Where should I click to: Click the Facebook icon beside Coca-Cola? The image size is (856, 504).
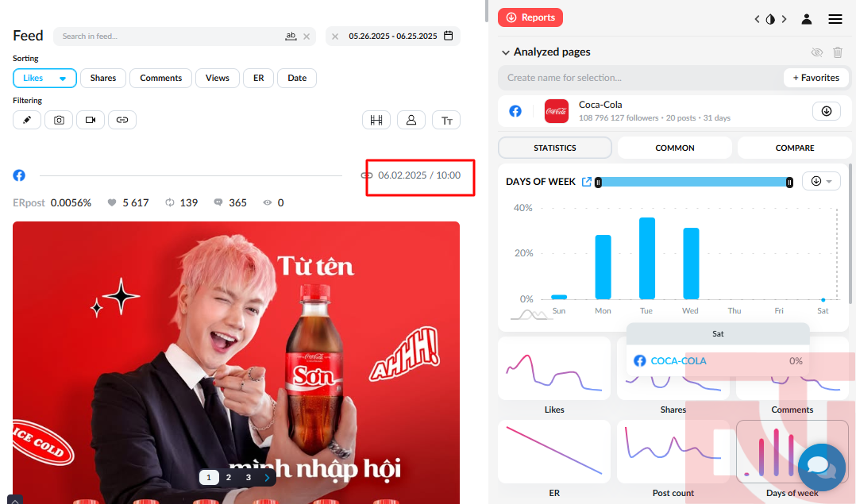515,111
